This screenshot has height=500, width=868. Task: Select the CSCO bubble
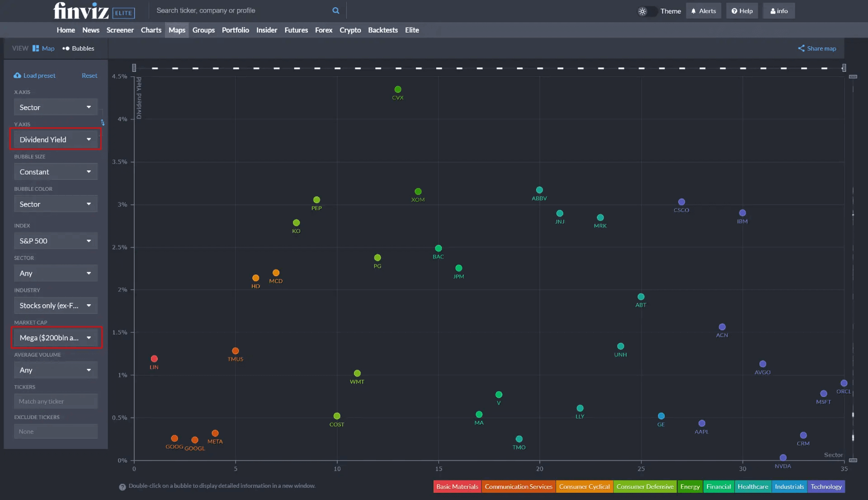tap(681, 202)
